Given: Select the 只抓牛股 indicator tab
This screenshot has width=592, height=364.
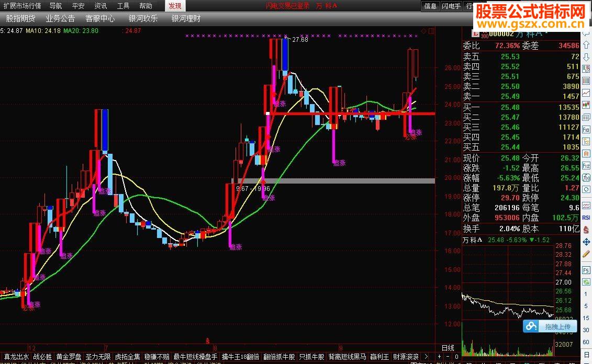Looking at the screenshot, I should click(x=311, y=357).
